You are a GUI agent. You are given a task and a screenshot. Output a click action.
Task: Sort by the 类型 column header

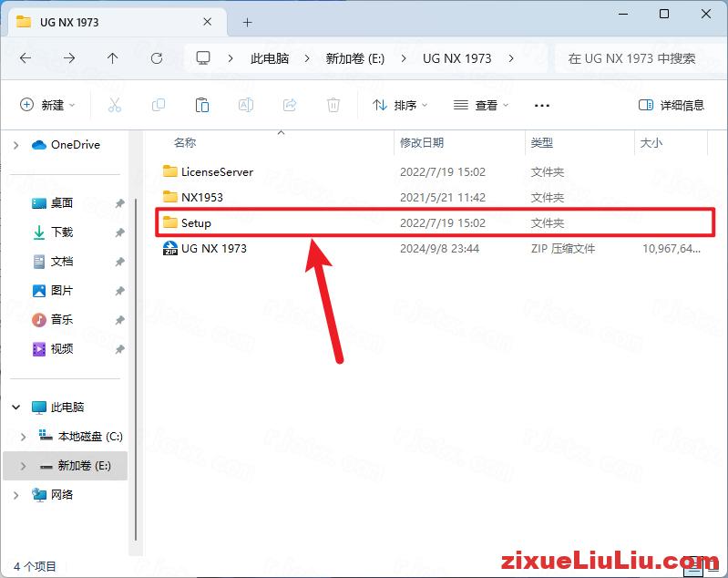(x=542, y=142)
